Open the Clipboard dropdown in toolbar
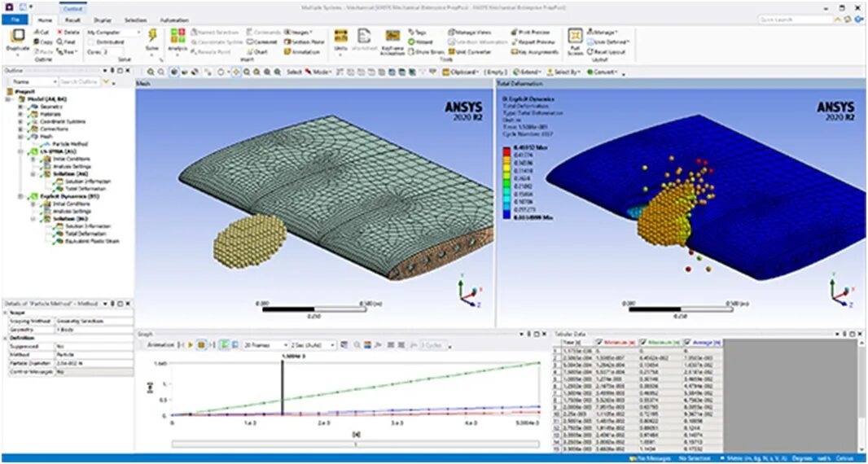Viewport: 868px width, 464px height. [462, 72]
